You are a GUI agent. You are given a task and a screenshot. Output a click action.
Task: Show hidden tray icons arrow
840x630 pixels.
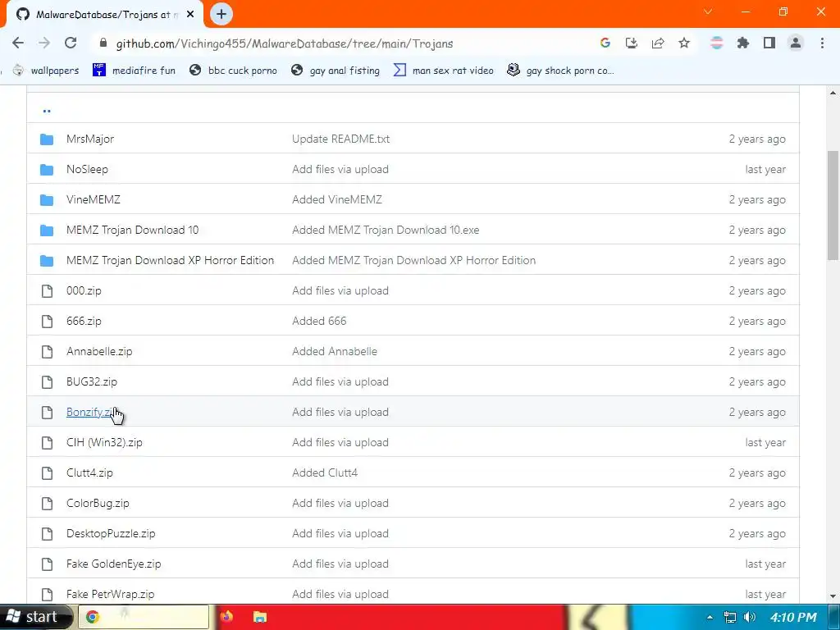710,617
